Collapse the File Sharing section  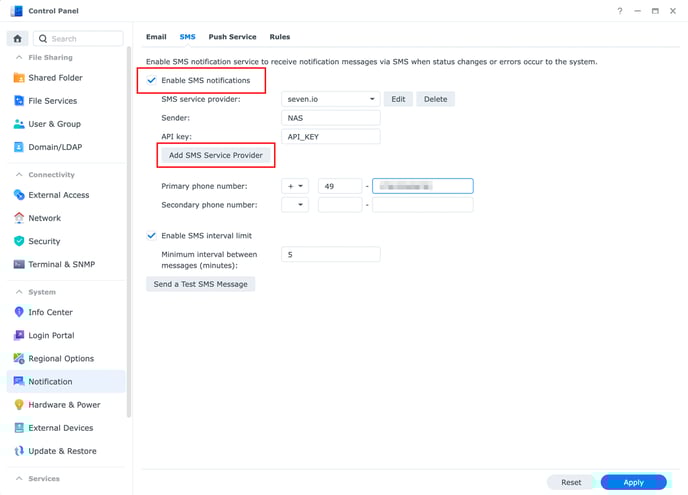point(19,57)
